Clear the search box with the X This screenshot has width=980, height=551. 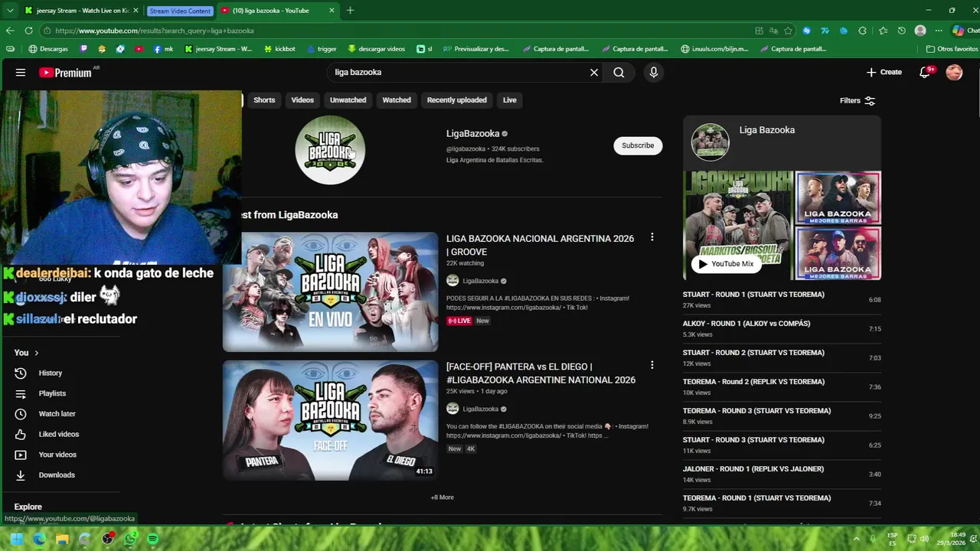pyautogui.click(x=594, y=72)
